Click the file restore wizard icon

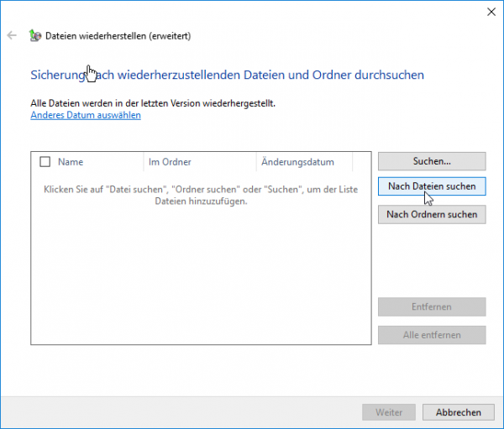tap(34, 36)
